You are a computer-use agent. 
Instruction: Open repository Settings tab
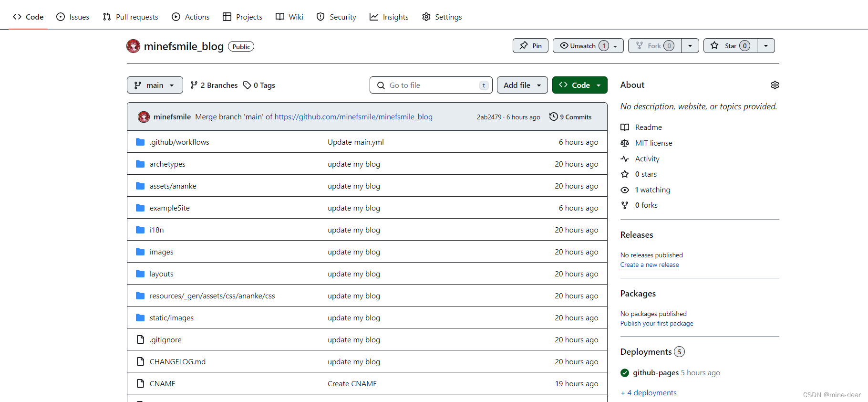(442, 17)
